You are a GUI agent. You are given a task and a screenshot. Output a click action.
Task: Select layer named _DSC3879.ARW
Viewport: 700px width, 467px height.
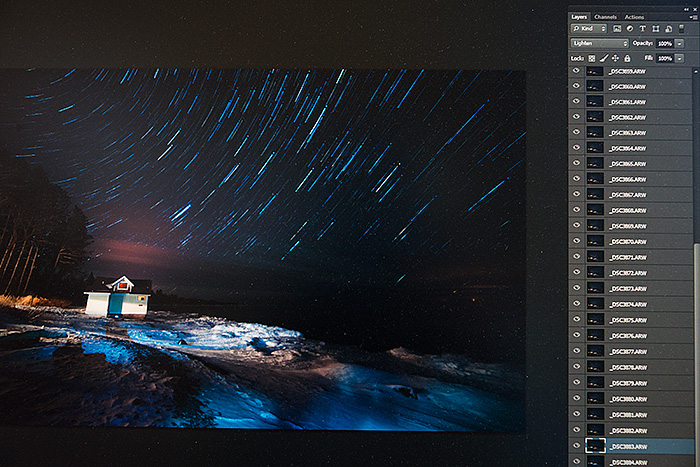click(x=628, y=383)
